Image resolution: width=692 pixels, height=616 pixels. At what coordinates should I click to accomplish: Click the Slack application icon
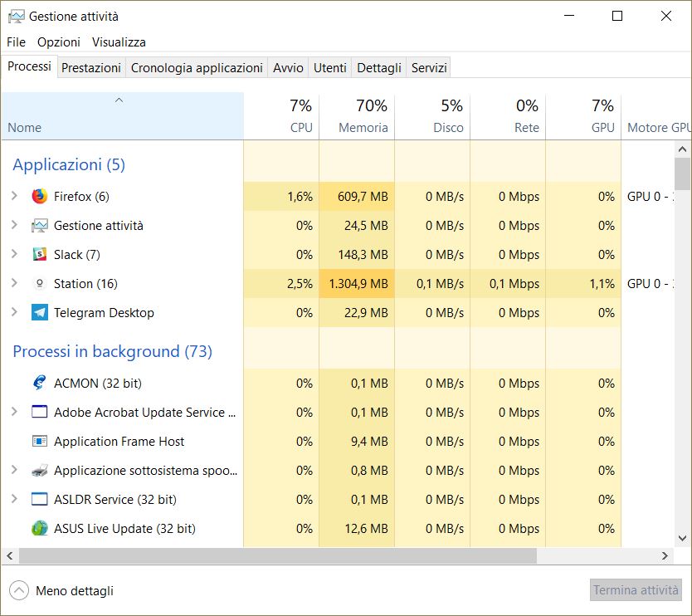pos(40,254)
